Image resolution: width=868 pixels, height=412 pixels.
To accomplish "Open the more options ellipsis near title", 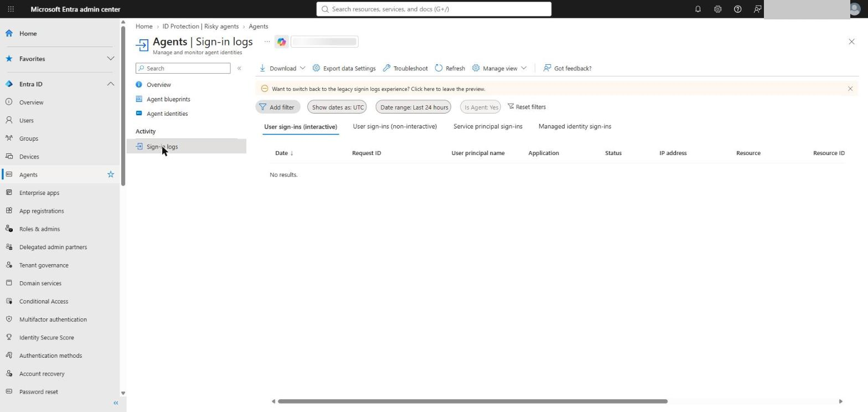I will point(267,42).
